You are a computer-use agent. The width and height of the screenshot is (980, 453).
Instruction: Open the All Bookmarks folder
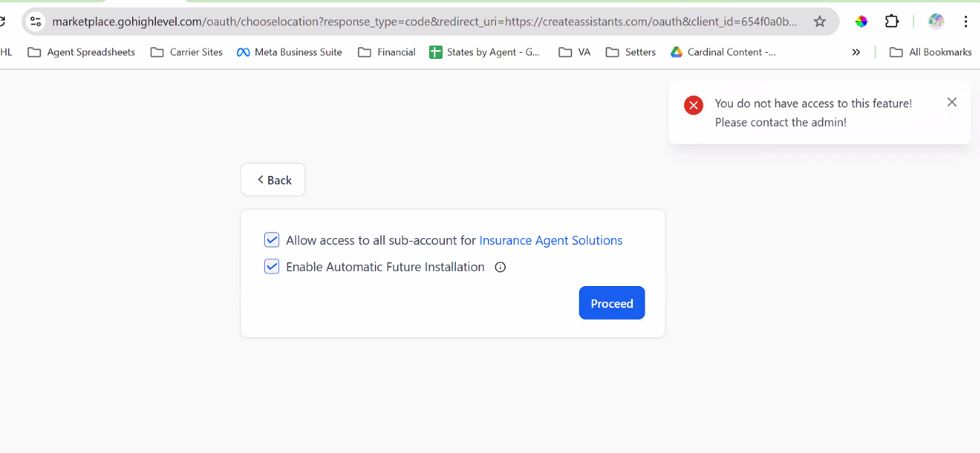(x=931, y=52)
